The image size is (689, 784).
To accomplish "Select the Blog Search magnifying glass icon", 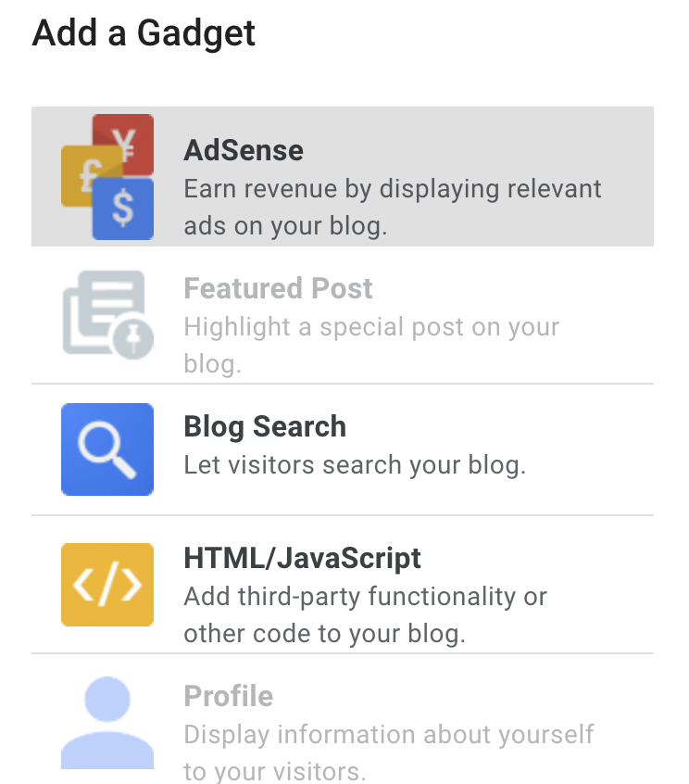I will pyautogui.click(x=107, y=449).
